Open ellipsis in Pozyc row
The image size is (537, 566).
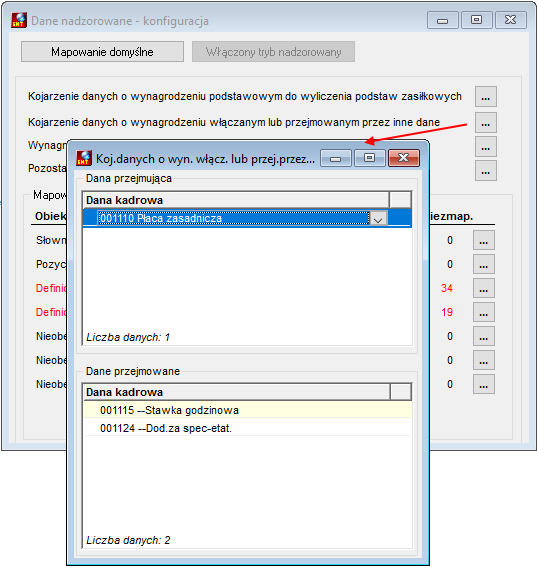coord(484,264)
